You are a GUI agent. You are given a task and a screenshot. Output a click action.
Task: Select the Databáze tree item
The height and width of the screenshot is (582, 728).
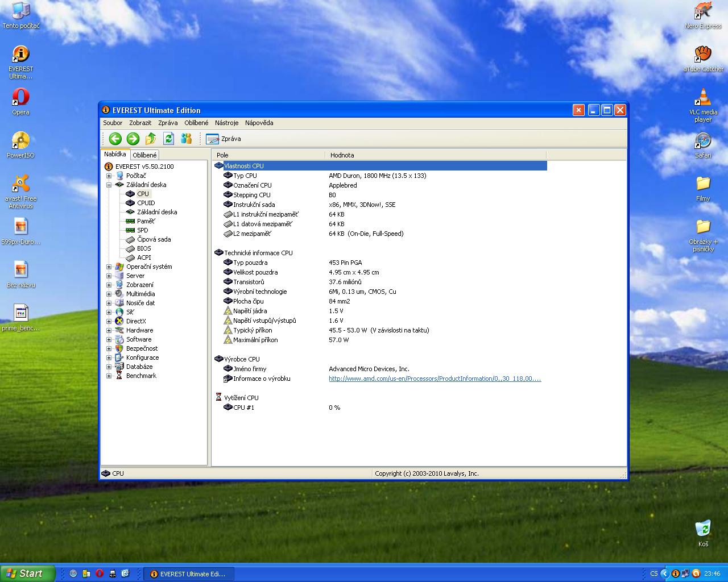pyautogui.click(x=139, y=367)
